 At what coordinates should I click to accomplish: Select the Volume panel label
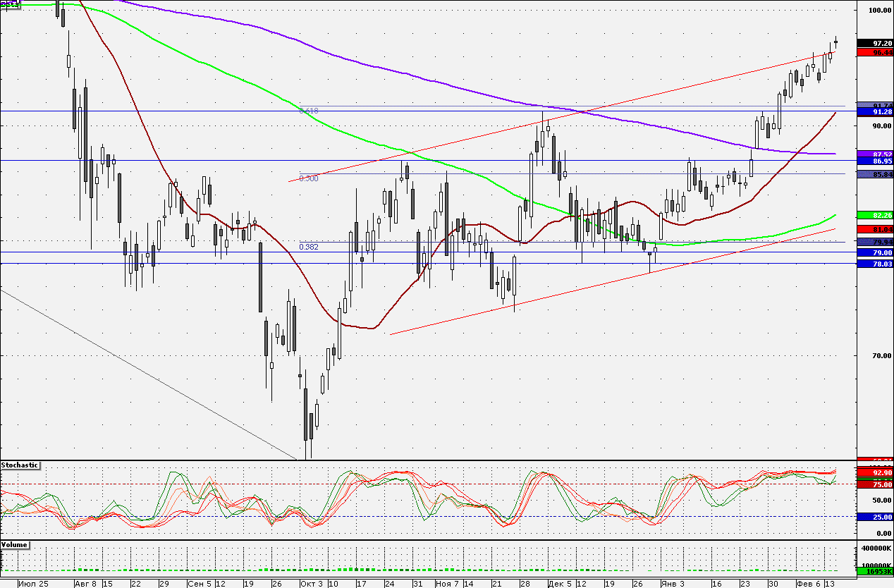pos(15,545)
